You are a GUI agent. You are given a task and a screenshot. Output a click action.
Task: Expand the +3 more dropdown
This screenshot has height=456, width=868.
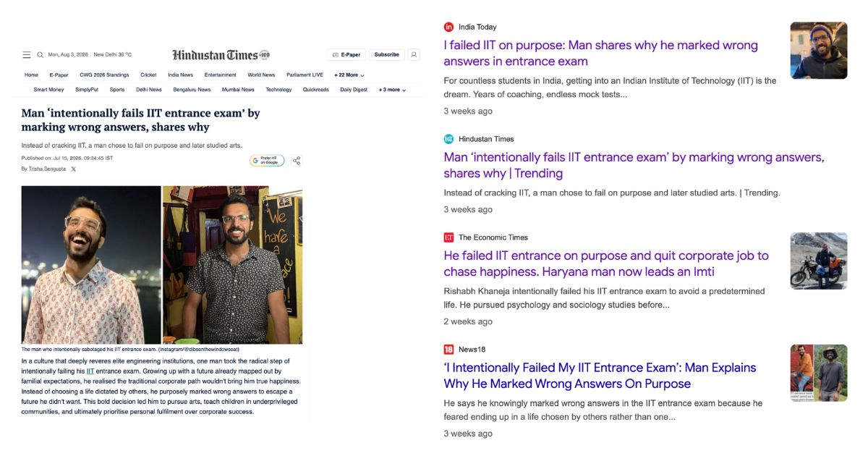click(393, 90)
